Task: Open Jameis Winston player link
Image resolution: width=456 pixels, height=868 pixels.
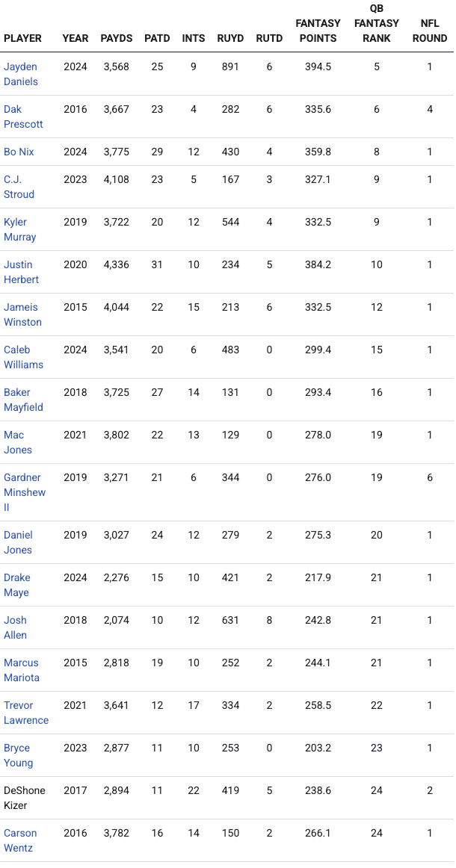Action: 22,314
